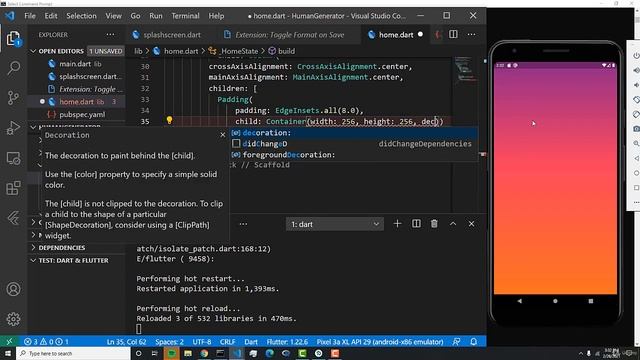
Task: Open notifications bell in status bar
Action: tap(473, 342)
